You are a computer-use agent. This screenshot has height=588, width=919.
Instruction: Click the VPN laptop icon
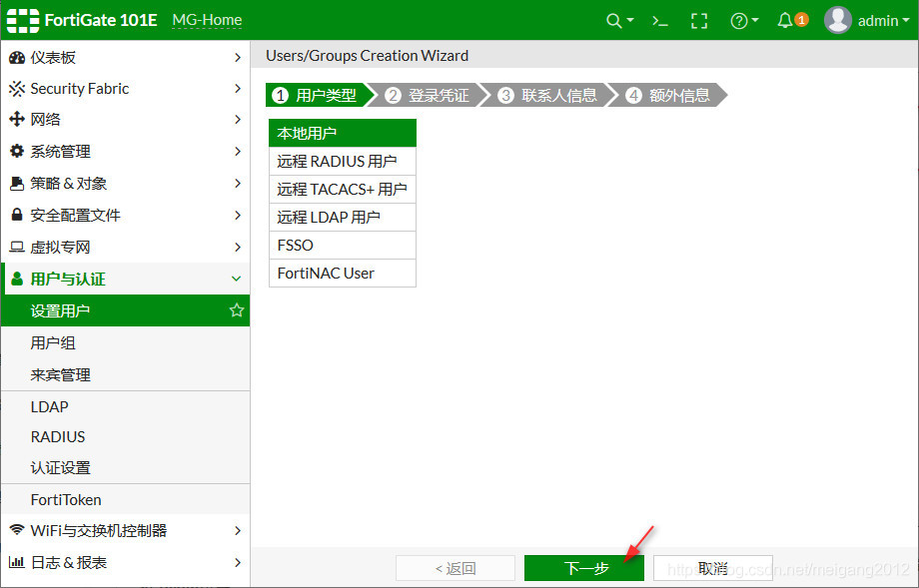tap(17, 248)
